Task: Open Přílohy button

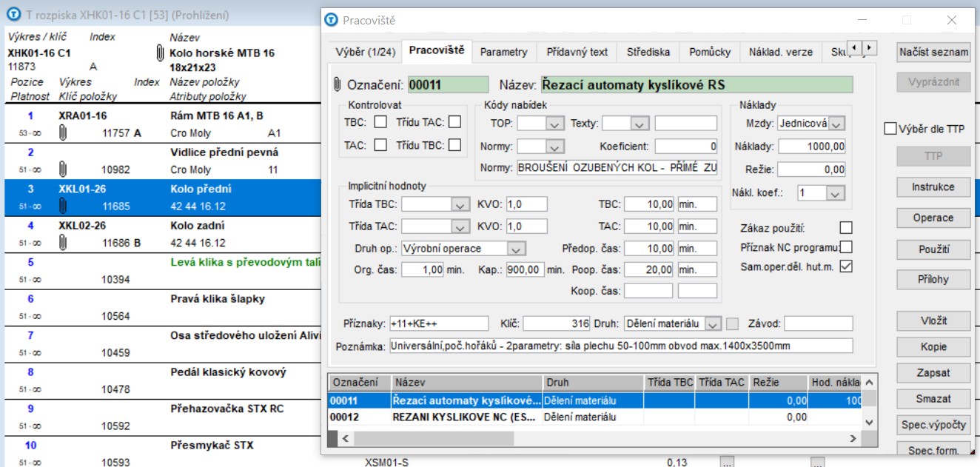Action: pos(933,280)
